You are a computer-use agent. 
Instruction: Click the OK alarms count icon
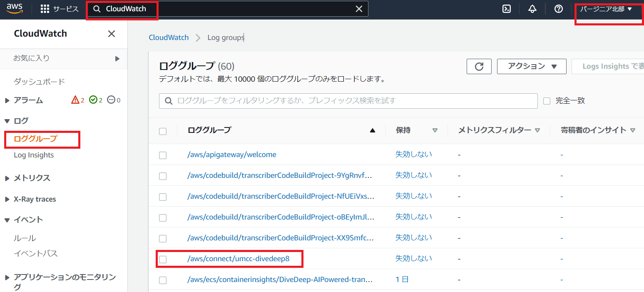click(x=93, y=100)
